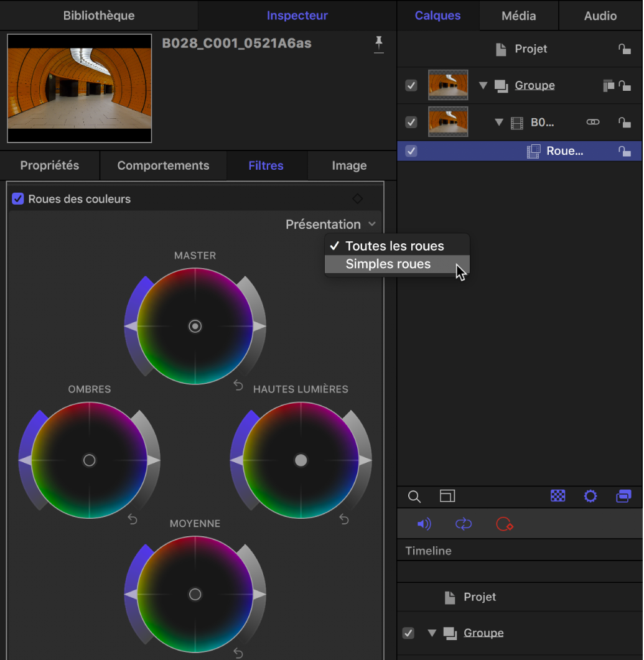Viewport: 644px width, 660px height.
Task: Disable the Roues des couleurs filter checkbox
Action: [18, 199]
